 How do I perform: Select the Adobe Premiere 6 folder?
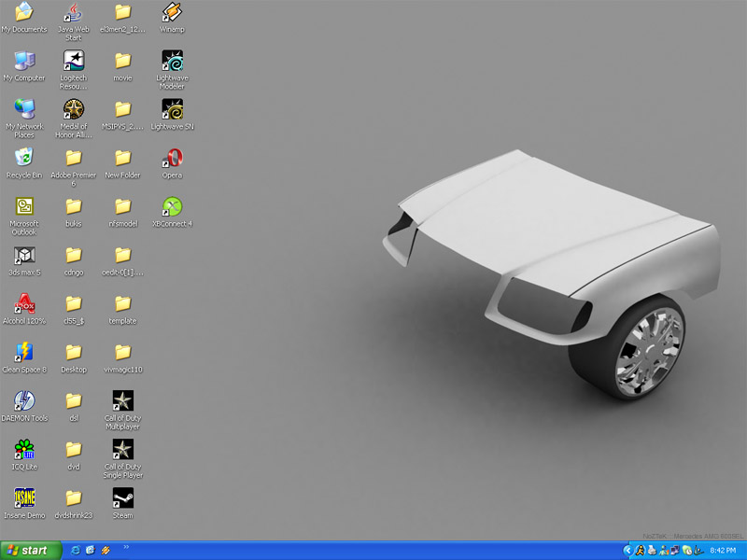(x=73, y=158)
